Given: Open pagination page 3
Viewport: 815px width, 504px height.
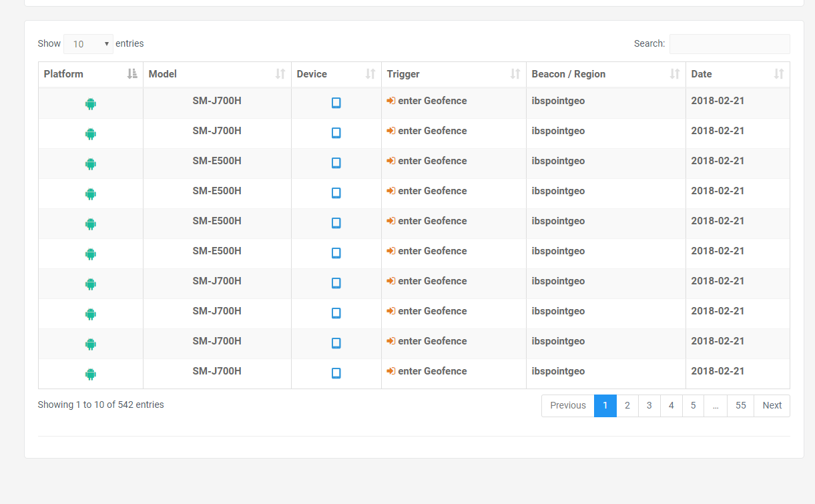Looking at the screenshot, I should point(649,406).
